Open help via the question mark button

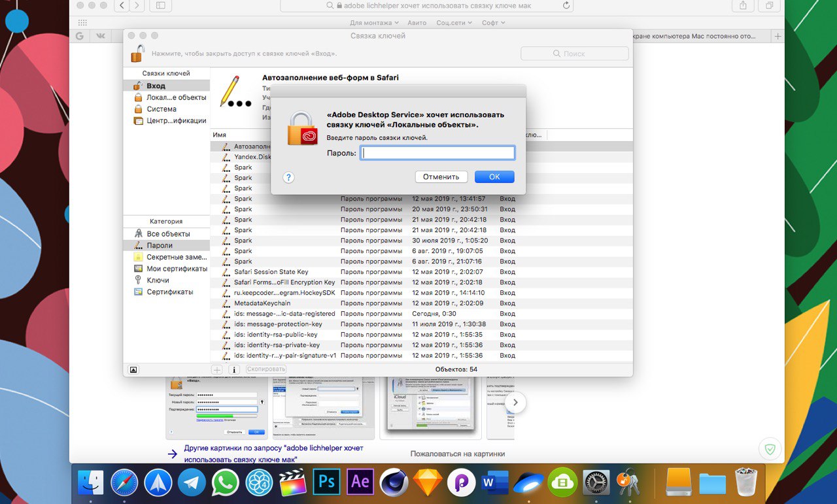click(x=289, y=177)
